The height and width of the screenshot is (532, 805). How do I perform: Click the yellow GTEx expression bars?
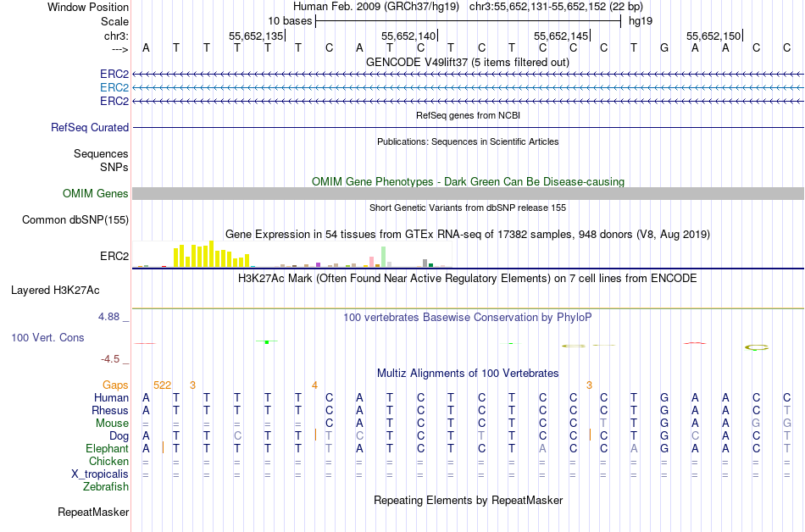[x=212, y=254]
